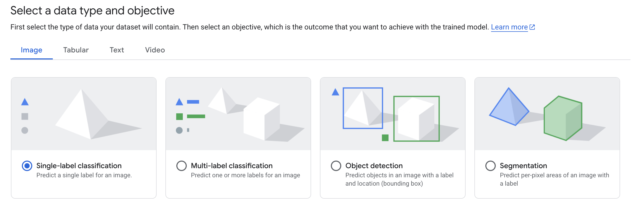Select the Single-label classification radio button
Image resolution: width=644 pixels, height=207 pixels.
click(x=27, y=166)
